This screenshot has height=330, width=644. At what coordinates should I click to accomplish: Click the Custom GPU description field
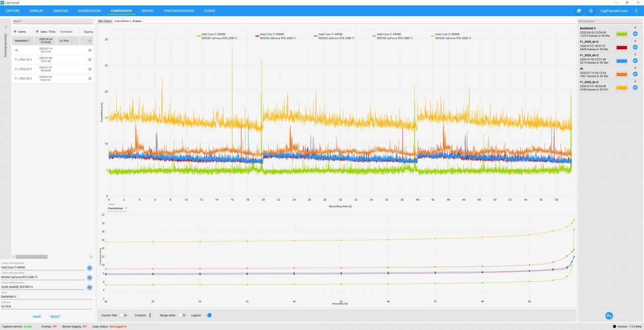[x=43, y=277]
